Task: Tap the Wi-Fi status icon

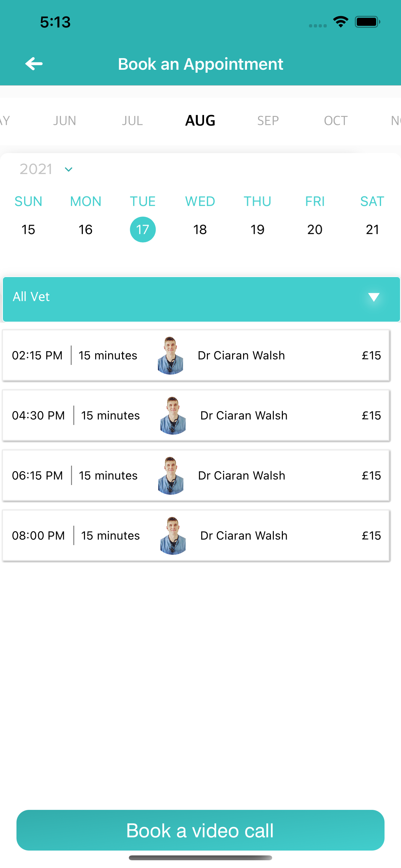Action: pyautogui.click(x=341, y=22)
